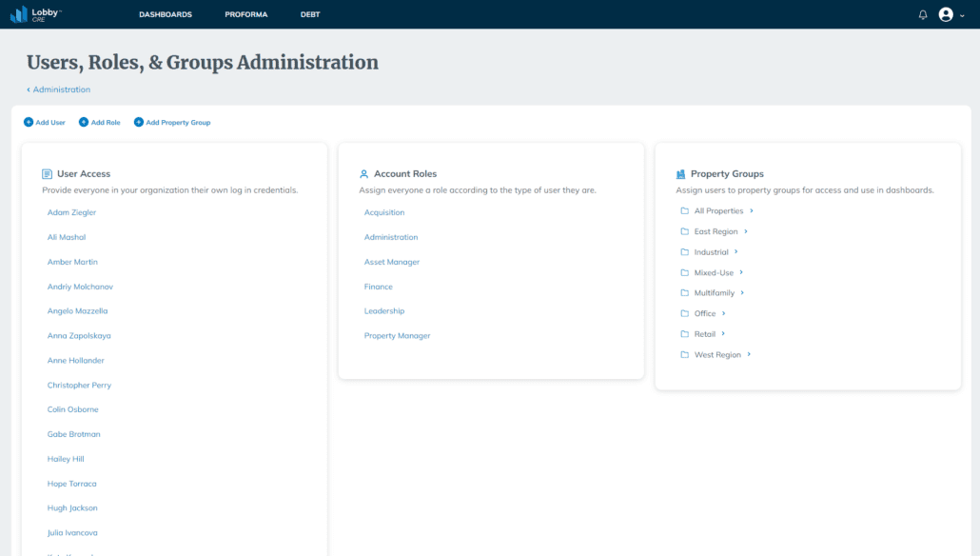Open the notifications bell

[x=922, y=15]
